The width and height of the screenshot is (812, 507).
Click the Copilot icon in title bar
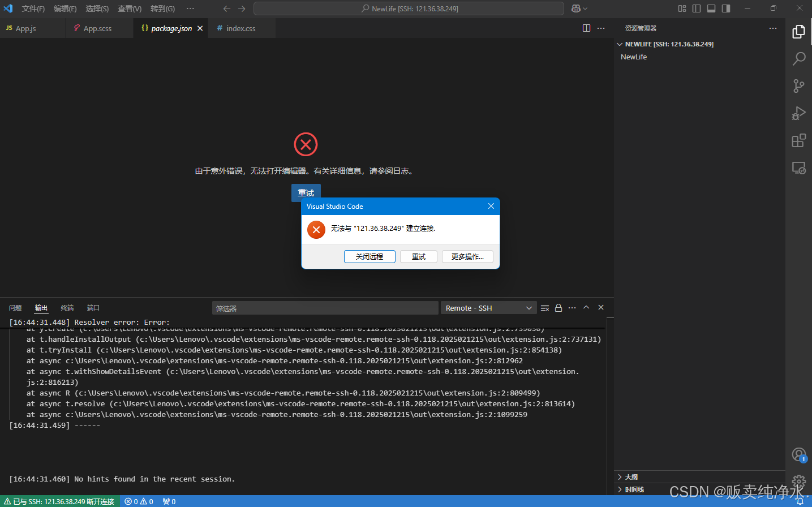pyautogui.click(x=576, y=8)
